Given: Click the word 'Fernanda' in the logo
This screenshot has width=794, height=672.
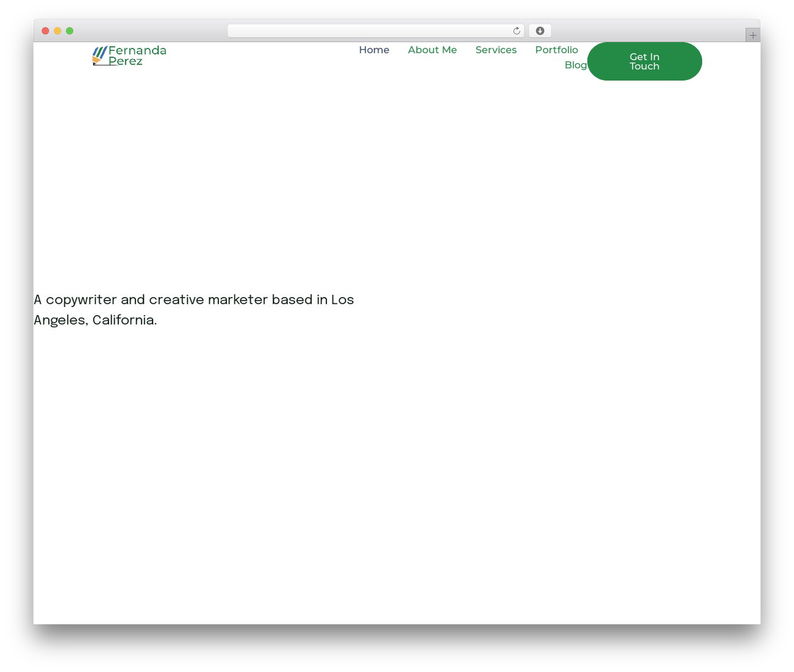Looking at the screenshot, I should click(137, 50).
